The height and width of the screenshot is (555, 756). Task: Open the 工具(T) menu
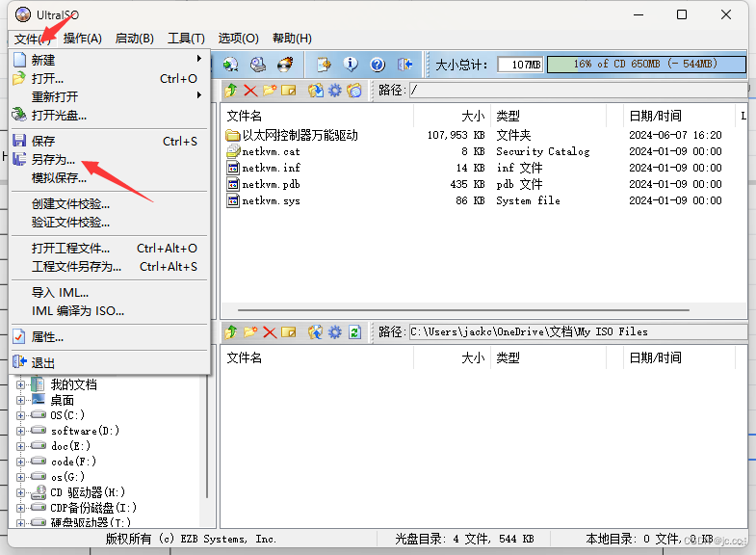tap(186, 39)
